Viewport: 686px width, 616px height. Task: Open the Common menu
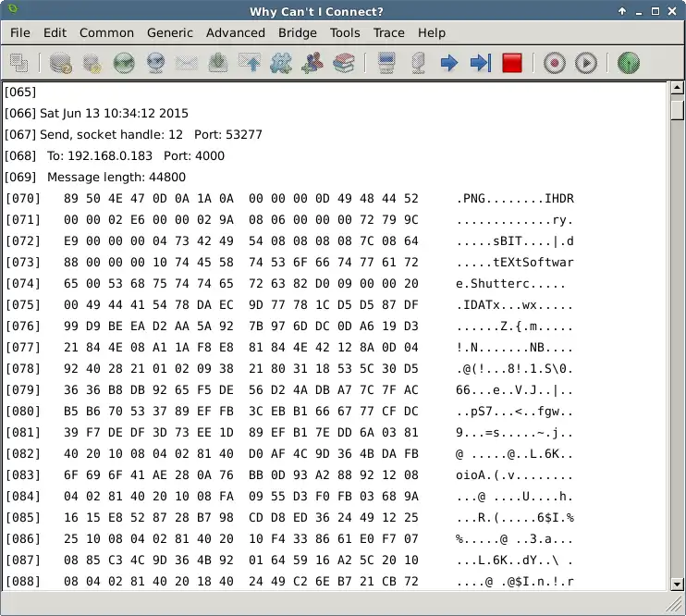point(106,33)
